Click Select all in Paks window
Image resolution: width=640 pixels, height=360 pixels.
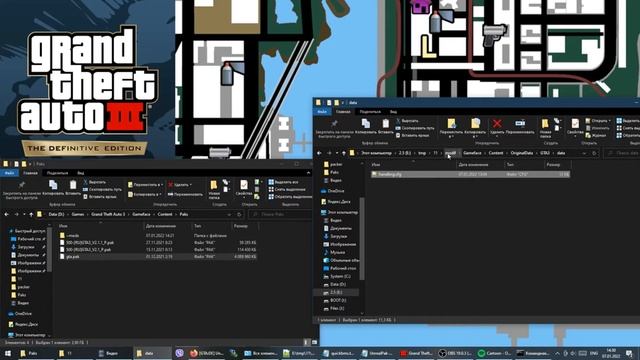tap(283, 182)
